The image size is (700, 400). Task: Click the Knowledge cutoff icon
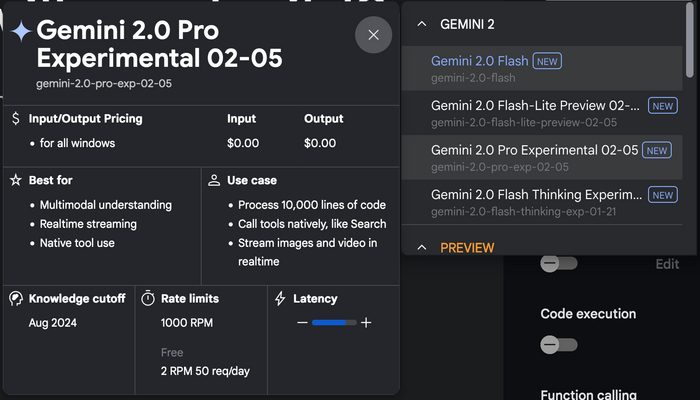click(15, 298)
